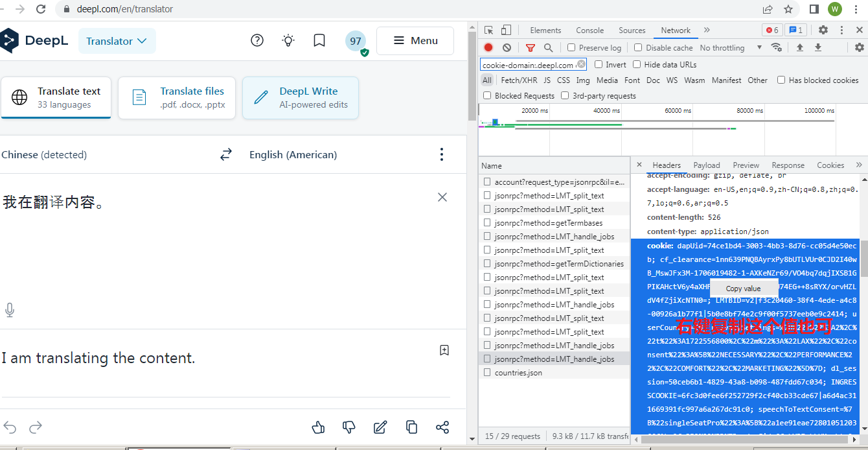Open the Menu button
Screen dimensions: 868x450
tap(415, 41)
